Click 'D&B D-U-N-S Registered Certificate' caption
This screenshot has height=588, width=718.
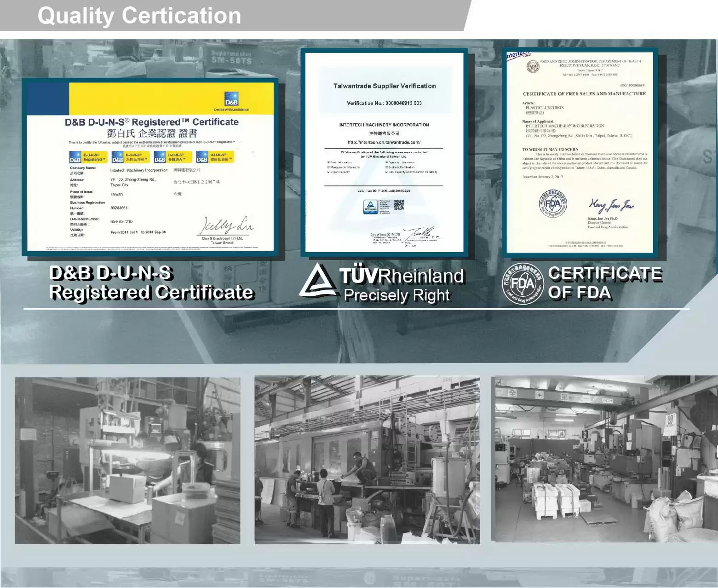[x=151, y=283]
